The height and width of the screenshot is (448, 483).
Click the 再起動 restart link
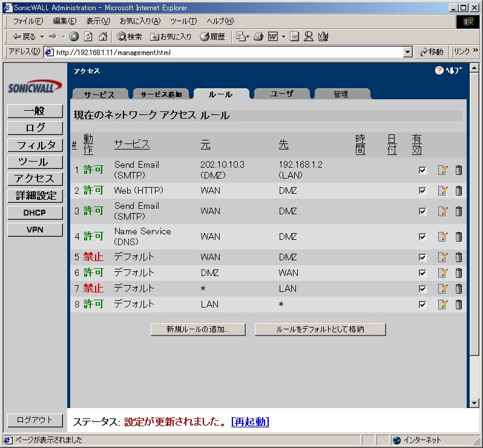tap(250, 421)
